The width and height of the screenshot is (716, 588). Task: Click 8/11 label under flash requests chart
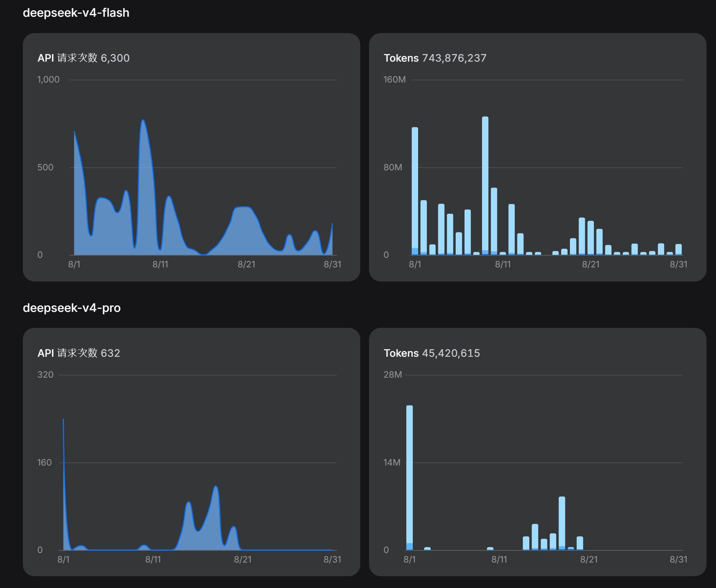160,264
